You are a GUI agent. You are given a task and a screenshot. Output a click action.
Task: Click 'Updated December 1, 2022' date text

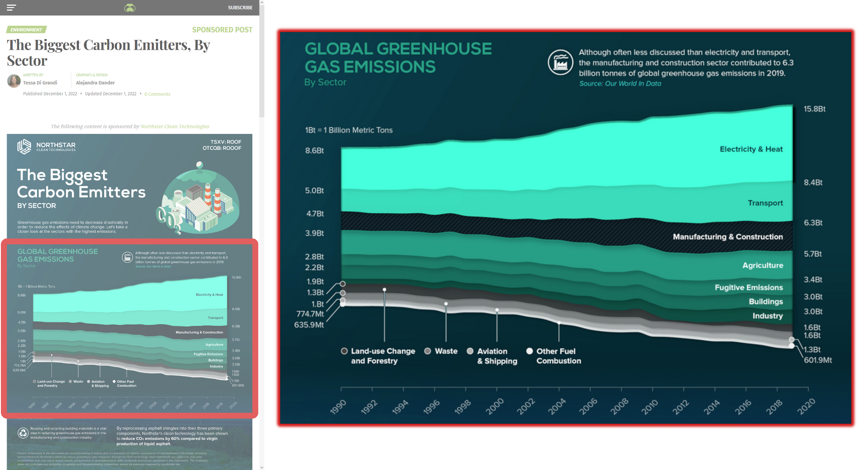click(111, 94)
